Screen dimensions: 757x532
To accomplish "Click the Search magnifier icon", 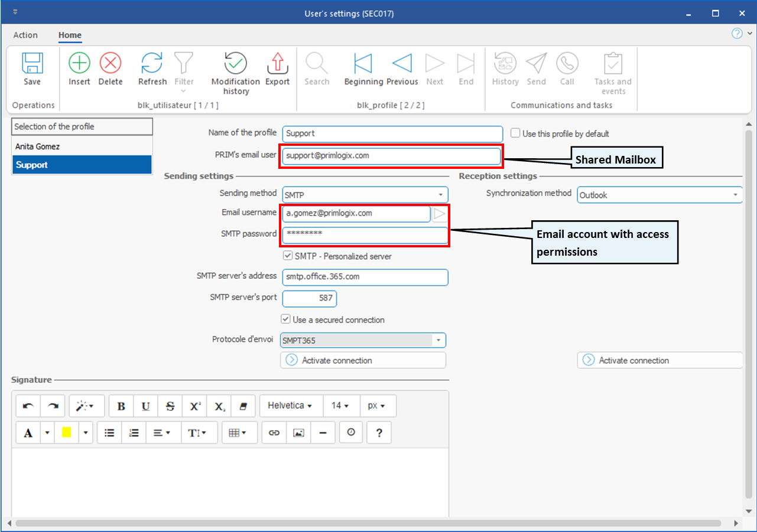I will (x=317, y=63).
